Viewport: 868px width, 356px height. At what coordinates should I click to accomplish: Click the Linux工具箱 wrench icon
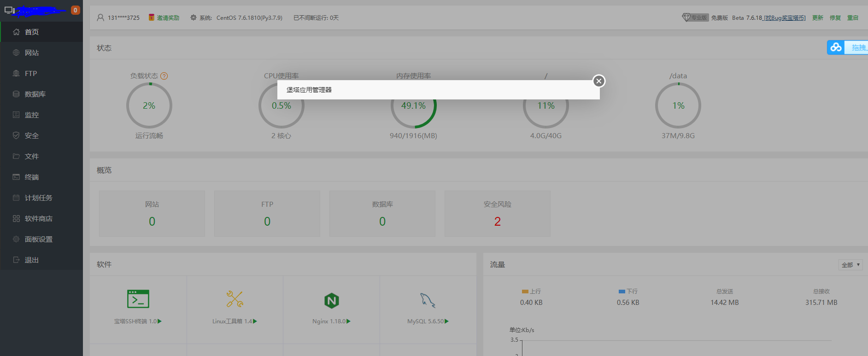[x=235, y=299]
